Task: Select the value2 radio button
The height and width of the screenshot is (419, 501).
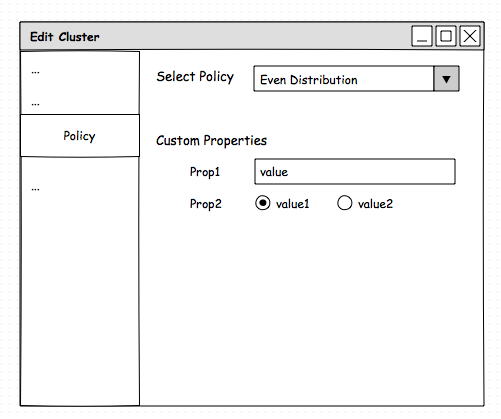Action: tap(344, 203)
